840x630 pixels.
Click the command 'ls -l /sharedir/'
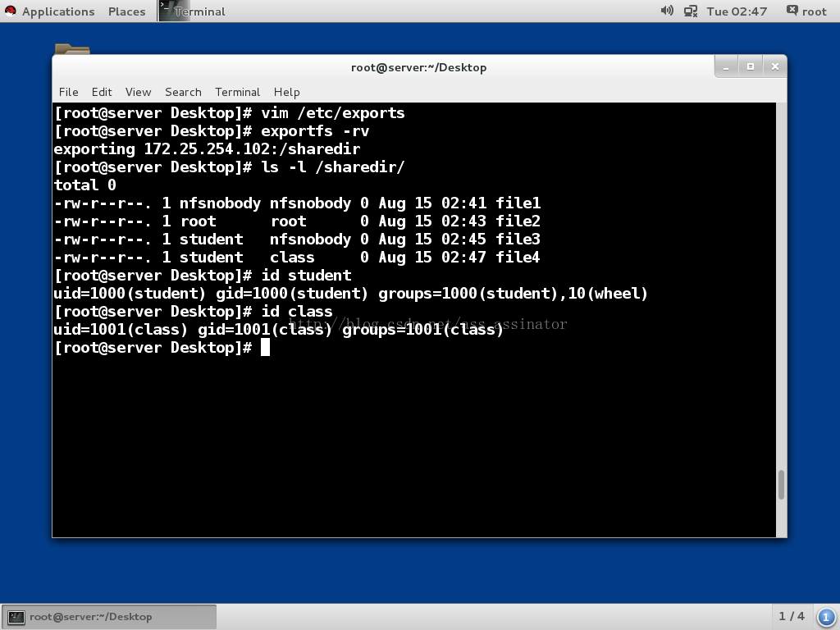coord(333,167)
